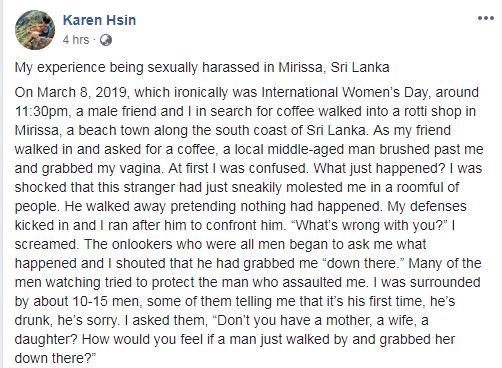This screenshot has height=368, width=502.
Task: Open Karen Hsin's profile picture
Action: tap(35, 30)
